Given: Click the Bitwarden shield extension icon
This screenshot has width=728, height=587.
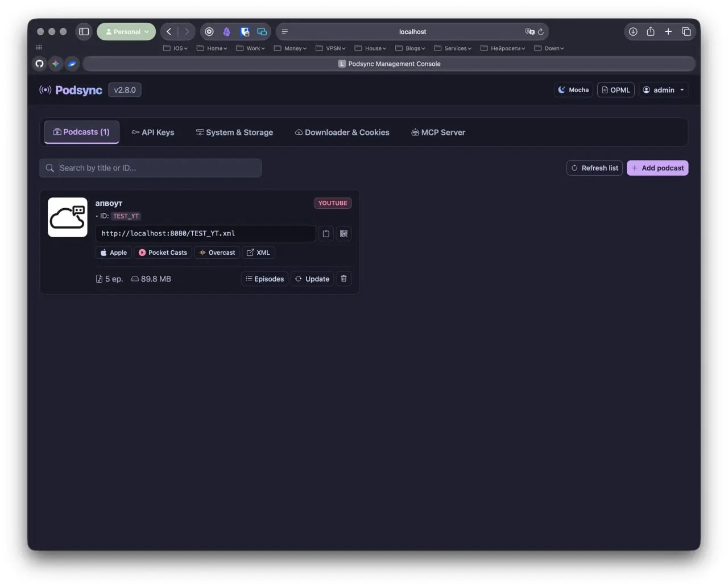Looking at the screenshot, I should pyautogui.click(x=245, y=32).
